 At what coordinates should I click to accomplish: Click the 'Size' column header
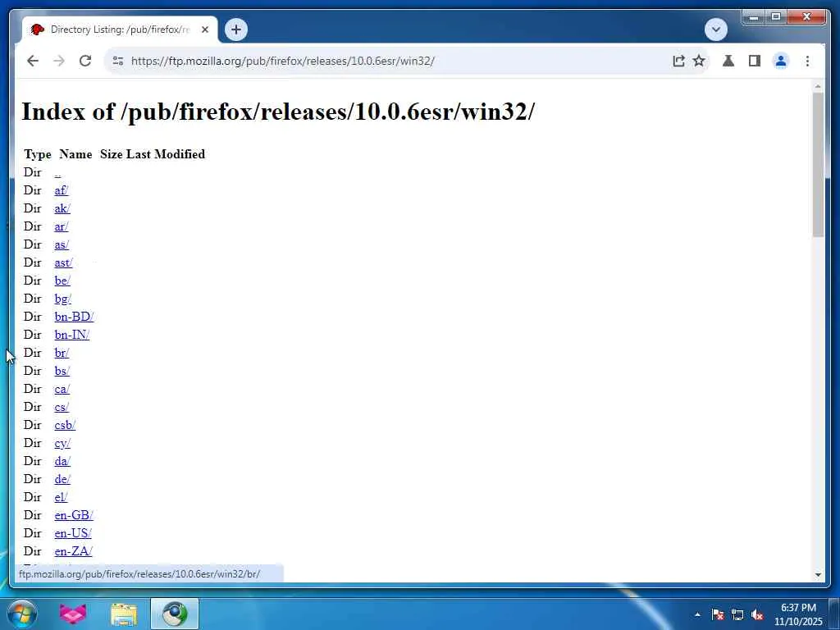[x=111, y=154]
